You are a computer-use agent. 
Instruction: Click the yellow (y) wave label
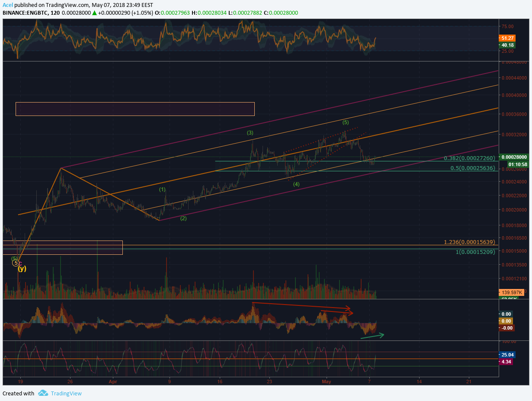[x=22, y=269]
